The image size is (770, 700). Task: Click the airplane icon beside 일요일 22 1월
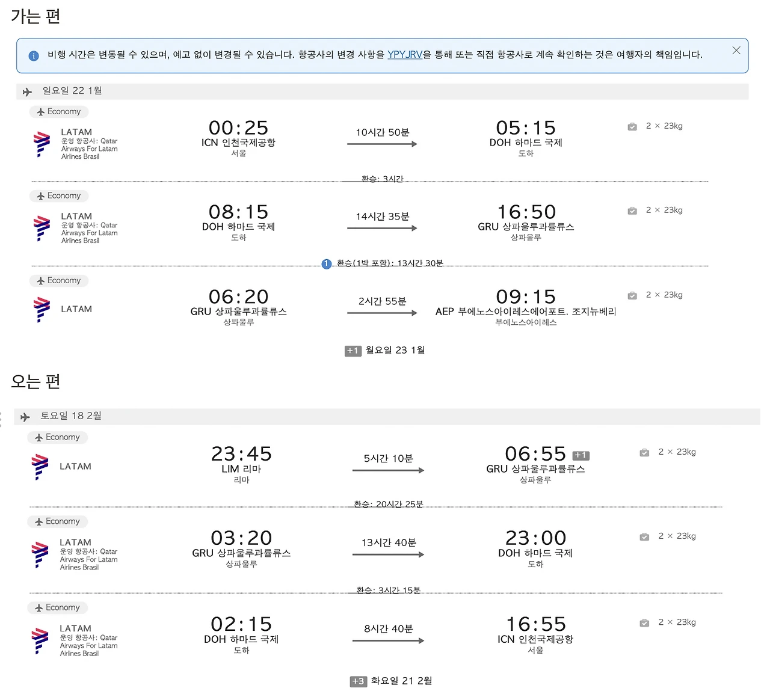[27, 92]
